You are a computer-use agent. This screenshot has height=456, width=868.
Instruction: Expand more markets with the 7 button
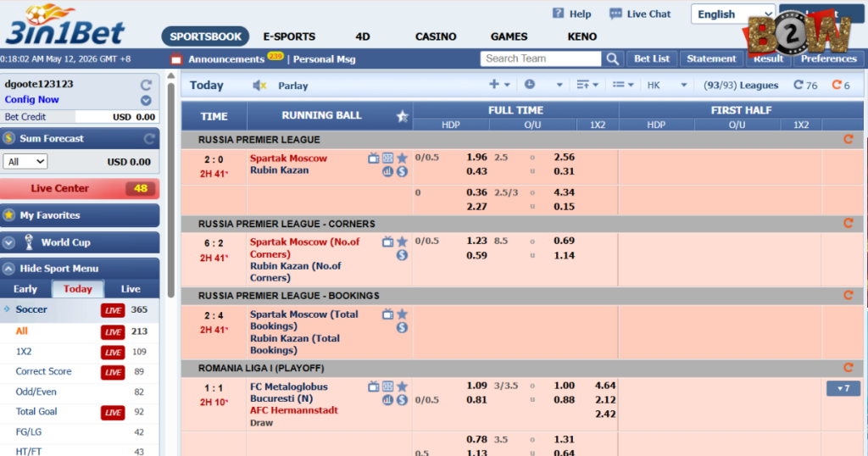843,388
